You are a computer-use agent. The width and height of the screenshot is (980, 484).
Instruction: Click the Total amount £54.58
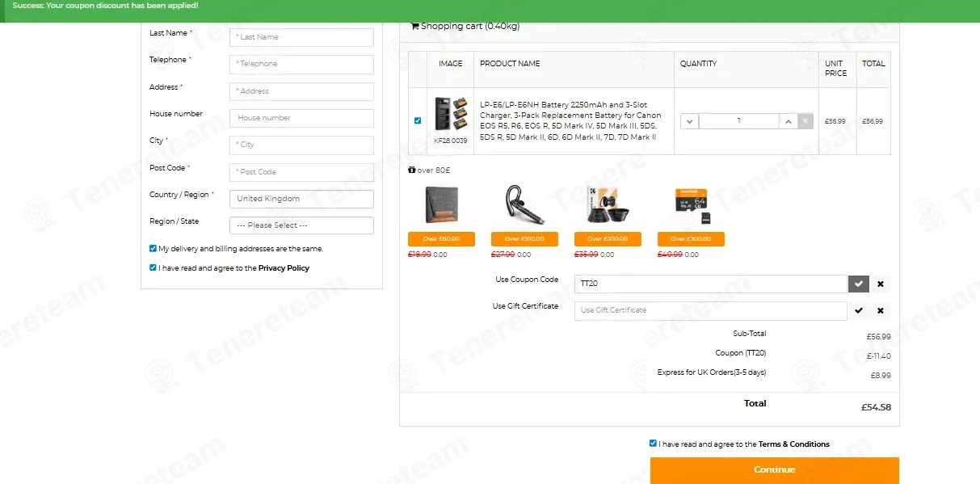click(x=876, y=407)
